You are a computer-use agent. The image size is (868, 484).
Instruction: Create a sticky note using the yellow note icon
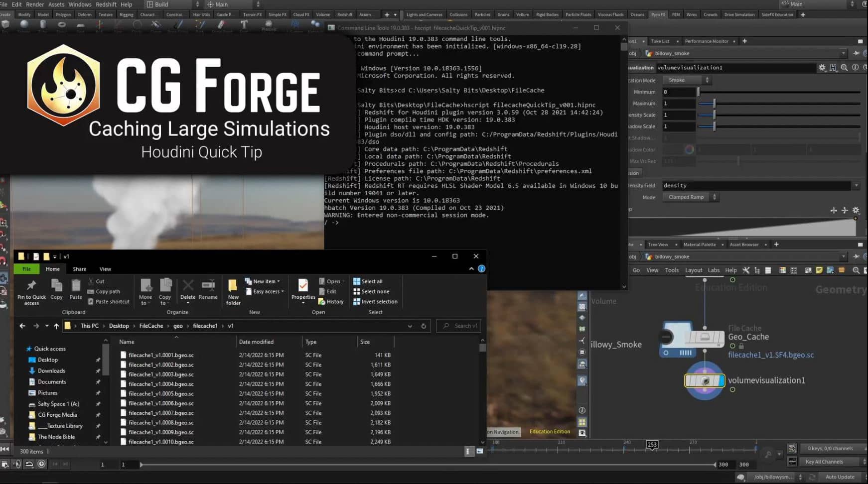coord(819,270)
